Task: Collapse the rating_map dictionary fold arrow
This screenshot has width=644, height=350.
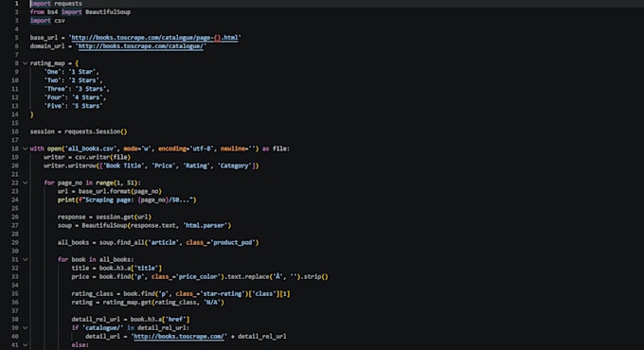Action: 25,63
